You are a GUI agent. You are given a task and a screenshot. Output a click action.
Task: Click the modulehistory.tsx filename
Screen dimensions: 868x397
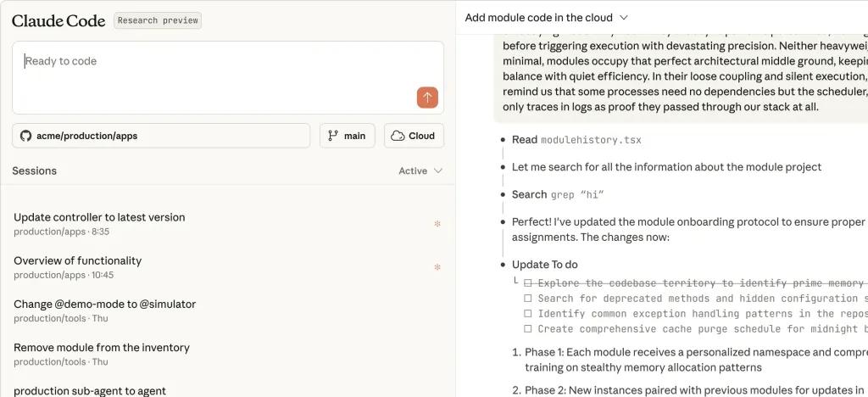pyautogui.click(x=591, y=140)
